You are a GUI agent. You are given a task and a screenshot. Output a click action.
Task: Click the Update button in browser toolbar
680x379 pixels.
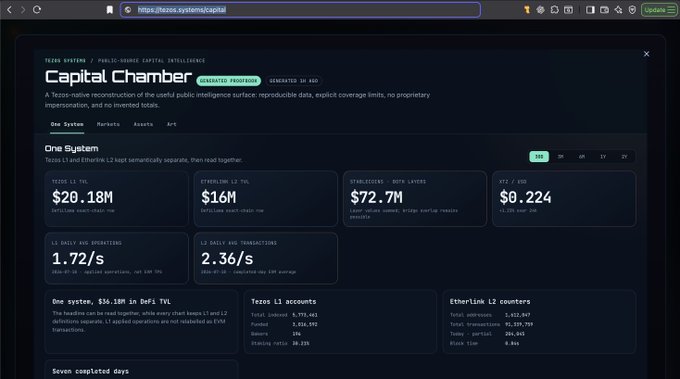point(659,10)
